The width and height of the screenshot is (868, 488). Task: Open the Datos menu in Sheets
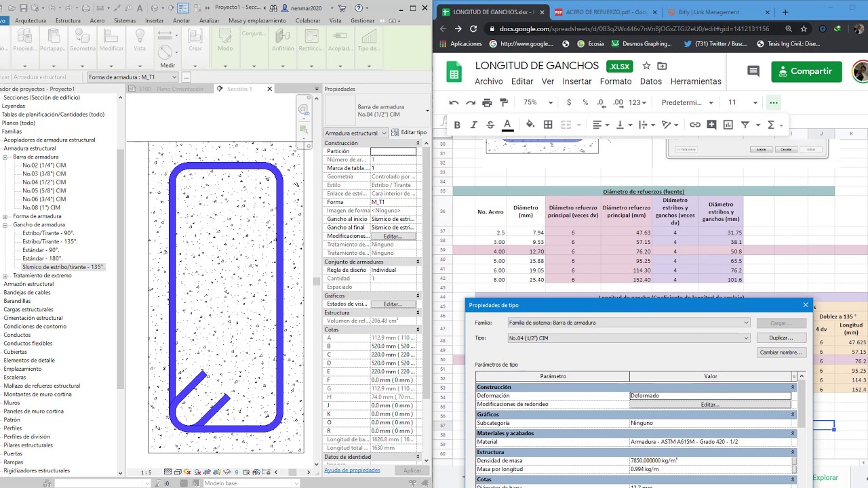point(651,81)
